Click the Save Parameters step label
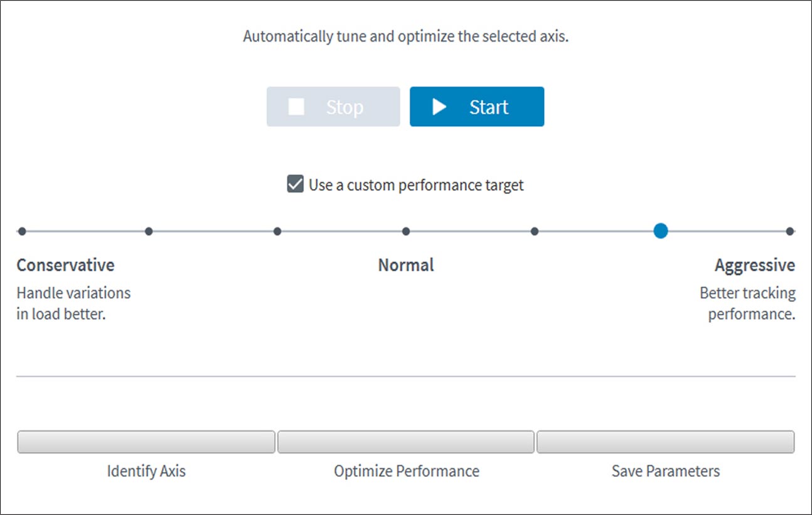The image size is (812, 515). (x=665, y=471)
